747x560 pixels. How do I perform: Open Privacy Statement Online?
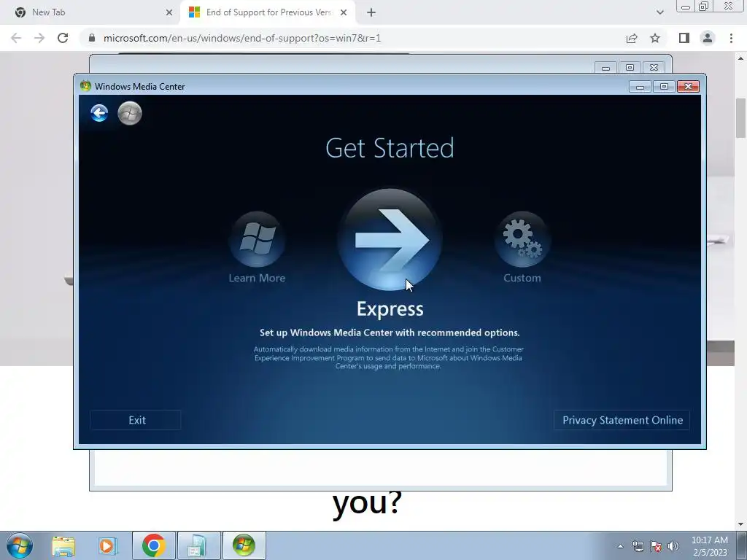point(622,420)
